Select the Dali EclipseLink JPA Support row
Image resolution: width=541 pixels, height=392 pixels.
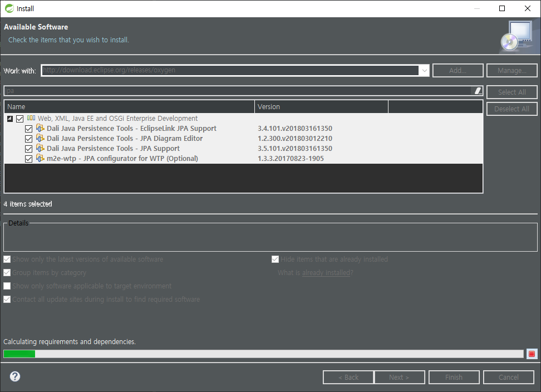pos(243,129)
